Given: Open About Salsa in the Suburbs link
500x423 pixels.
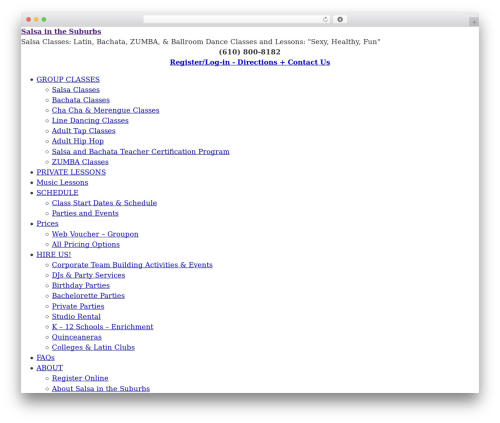Looking at the screenshot, I should click(x=101, y=389).
